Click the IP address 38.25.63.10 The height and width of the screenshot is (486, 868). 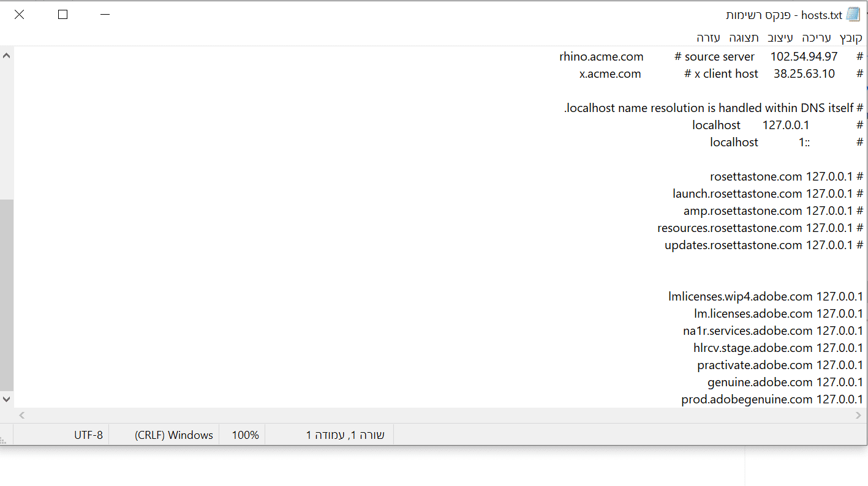click(804, 74)
